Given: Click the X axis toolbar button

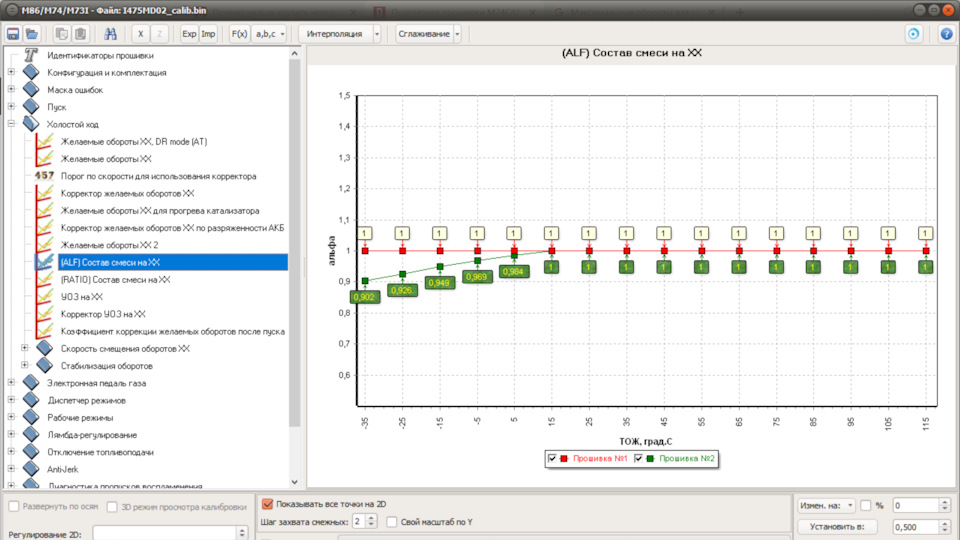Looking at the screenshot, I should [140, 34].
